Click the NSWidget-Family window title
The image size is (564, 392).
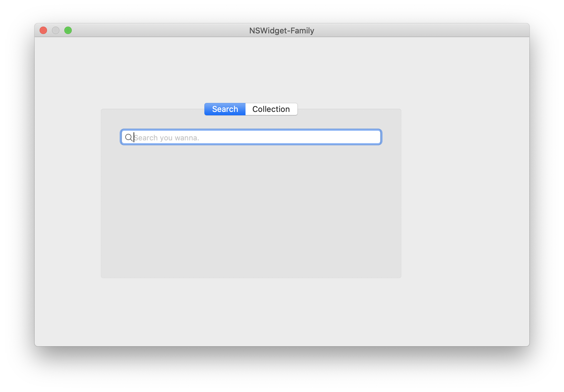(282, 31)
